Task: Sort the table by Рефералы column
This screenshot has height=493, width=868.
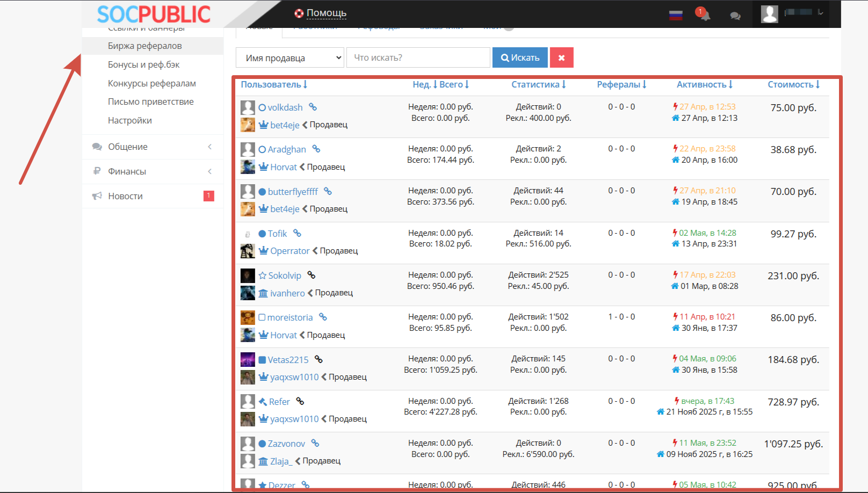Action: 621,84
